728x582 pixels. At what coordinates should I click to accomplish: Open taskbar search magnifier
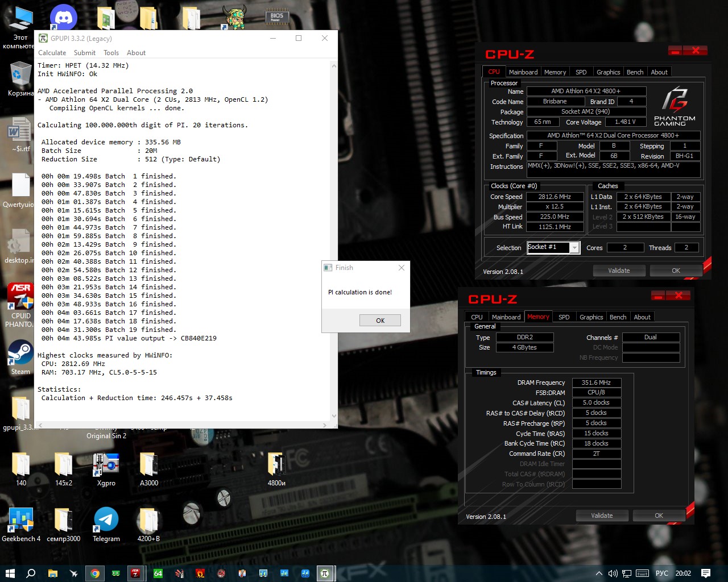(x=31, y=573)
